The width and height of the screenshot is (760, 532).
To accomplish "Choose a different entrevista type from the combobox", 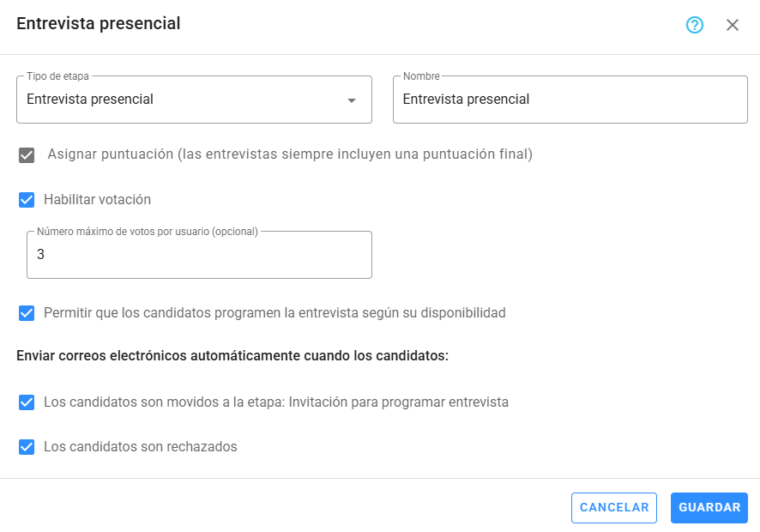I will tap(193, 99).
